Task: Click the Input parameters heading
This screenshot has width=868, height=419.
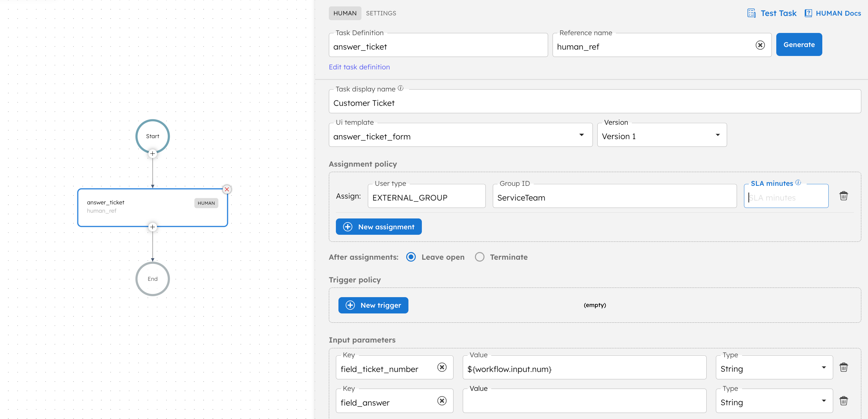Action: point(362,340)
